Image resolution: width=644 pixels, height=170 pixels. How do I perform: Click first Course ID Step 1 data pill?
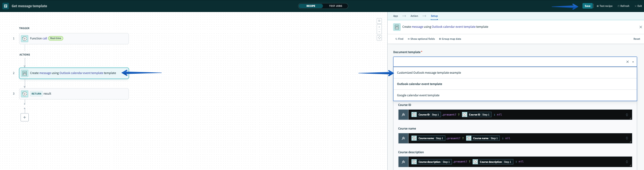coord(426,115)
